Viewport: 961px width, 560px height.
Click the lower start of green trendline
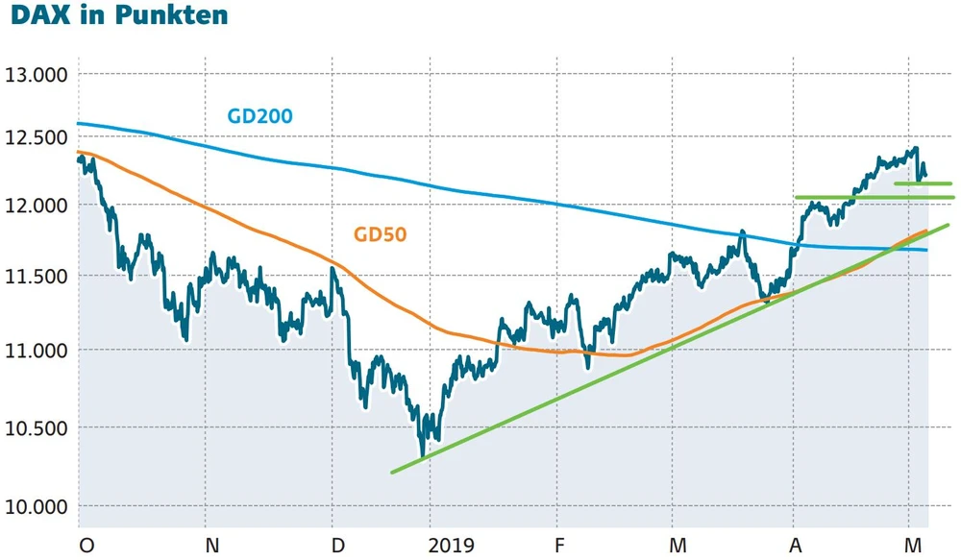(392, 472)
